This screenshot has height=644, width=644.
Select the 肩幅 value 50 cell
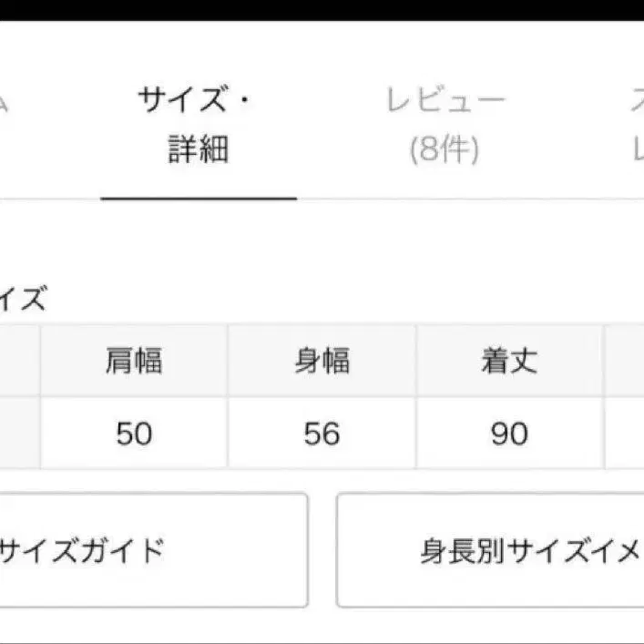tap(134, 434)
